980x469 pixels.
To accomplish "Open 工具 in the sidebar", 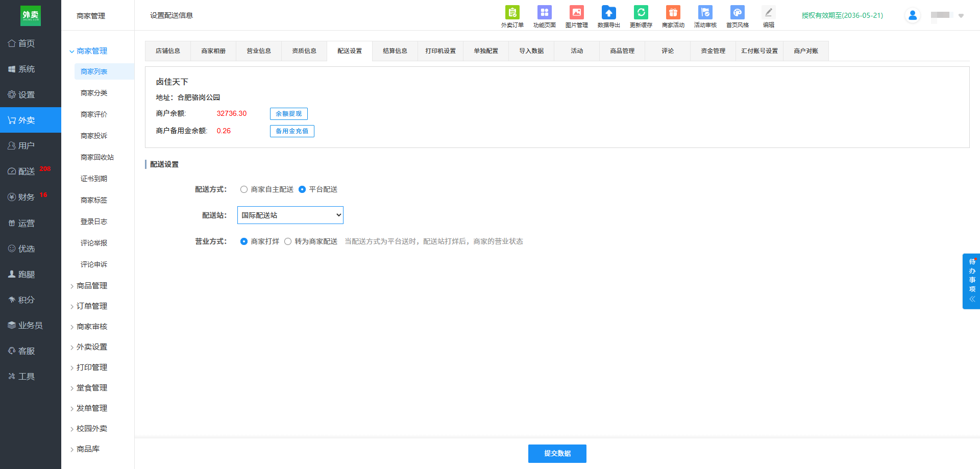I will 31,376.
